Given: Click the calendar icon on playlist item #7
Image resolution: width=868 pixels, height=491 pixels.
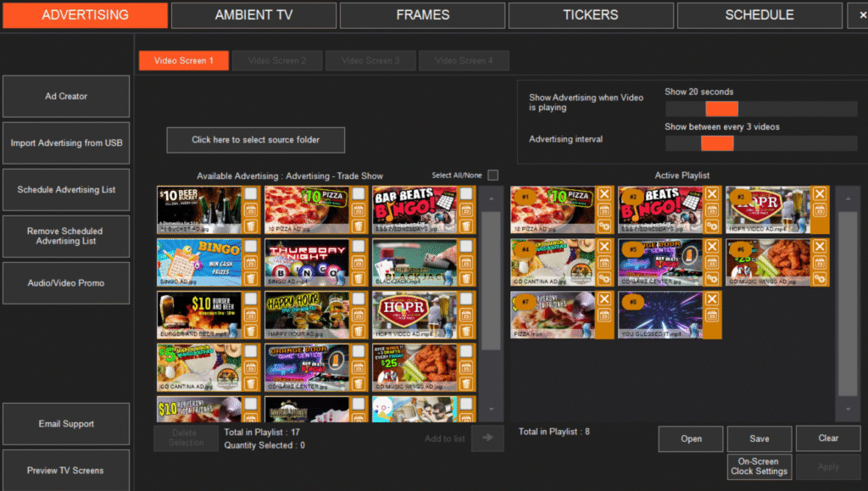Looking at the screenshot, I should [x=604, y=315].
